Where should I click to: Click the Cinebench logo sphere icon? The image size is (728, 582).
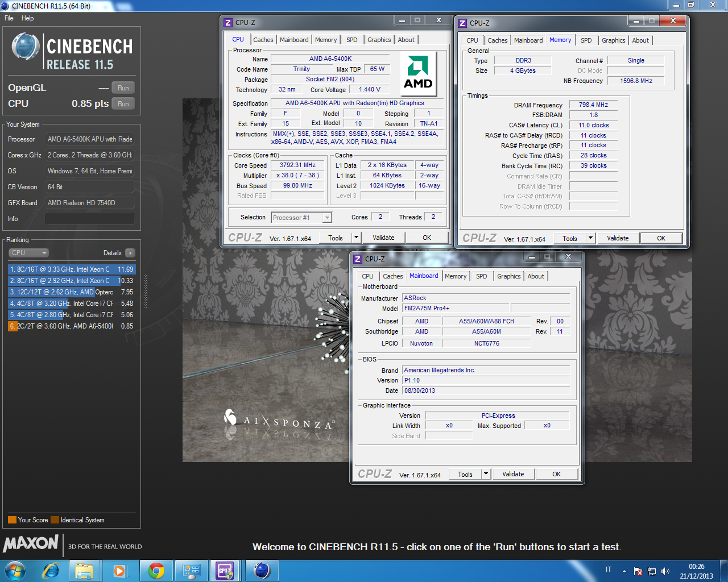pyautogui.click(x=25, y=47)
